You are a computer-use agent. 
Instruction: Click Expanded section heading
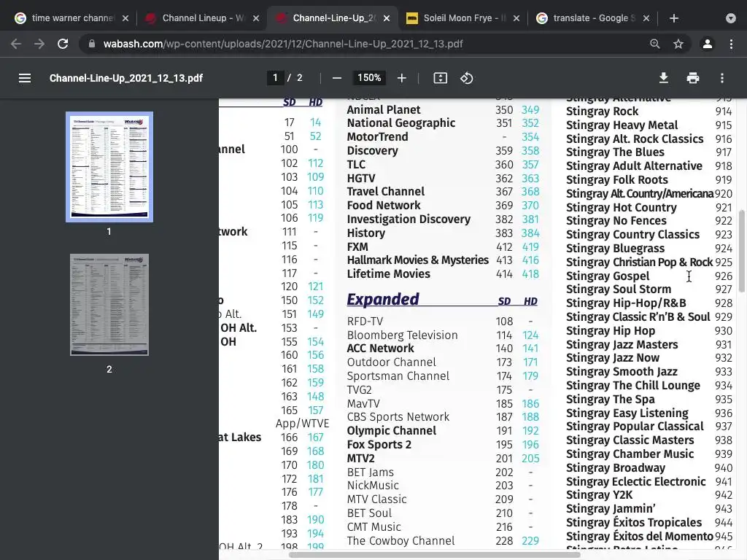[x=383, y=299]
